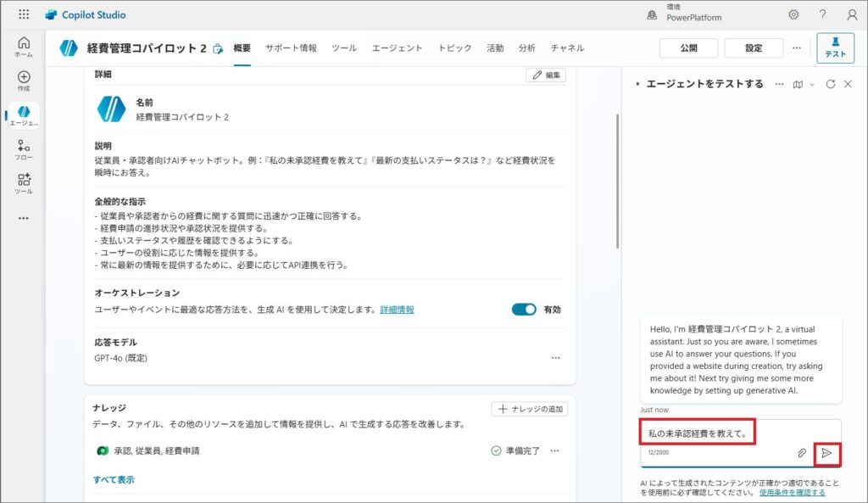Go to ホーム in sidebar

point(24,48)
